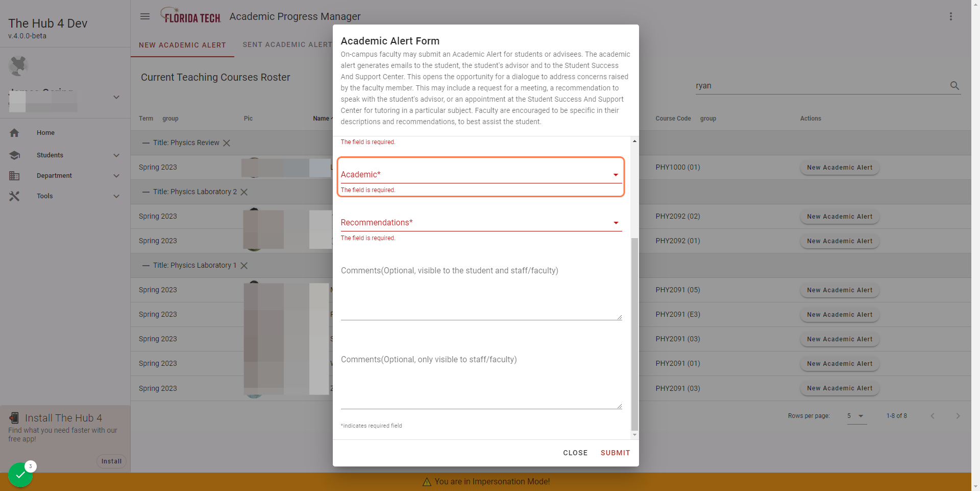The image size is (980, 491).
Task: Switch to New Academic Alert tab
Action: [x=182, y=45]
